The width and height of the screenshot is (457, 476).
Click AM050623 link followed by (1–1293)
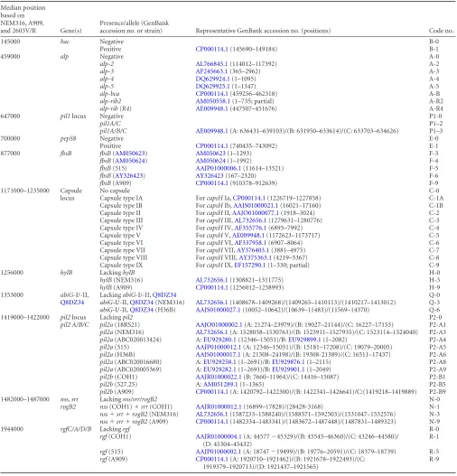click(210, 154)
